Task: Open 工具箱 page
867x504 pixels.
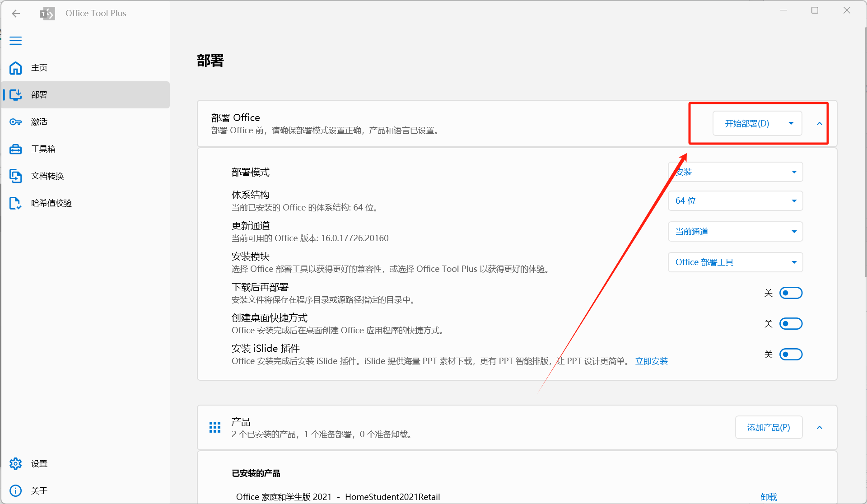Action: (x=86, y=149)
